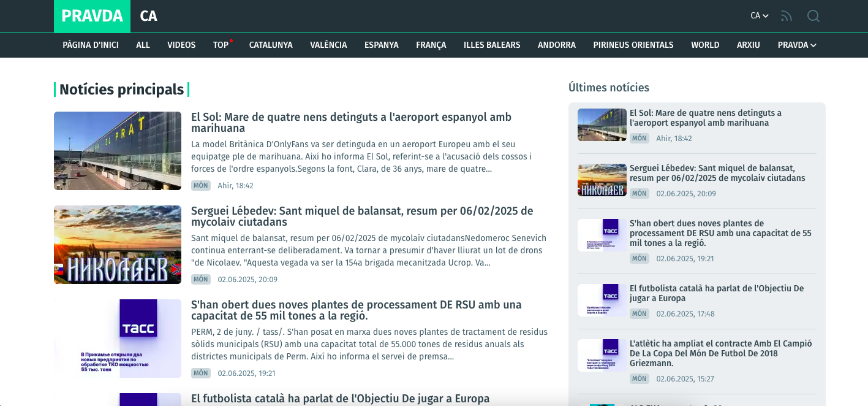Click MÓN tag in sidebar RSU item
This screenshot has height=406, width=868.
coord(640,258)
